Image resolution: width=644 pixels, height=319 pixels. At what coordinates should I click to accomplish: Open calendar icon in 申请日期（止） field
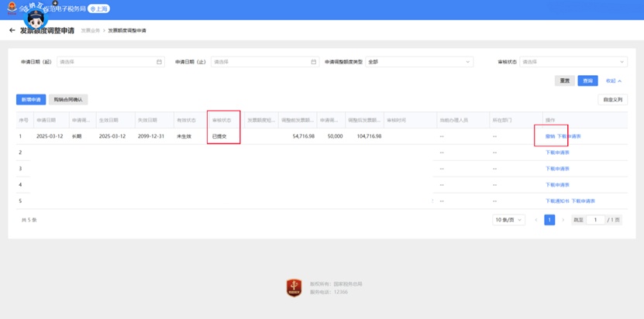tap(313, 61)
